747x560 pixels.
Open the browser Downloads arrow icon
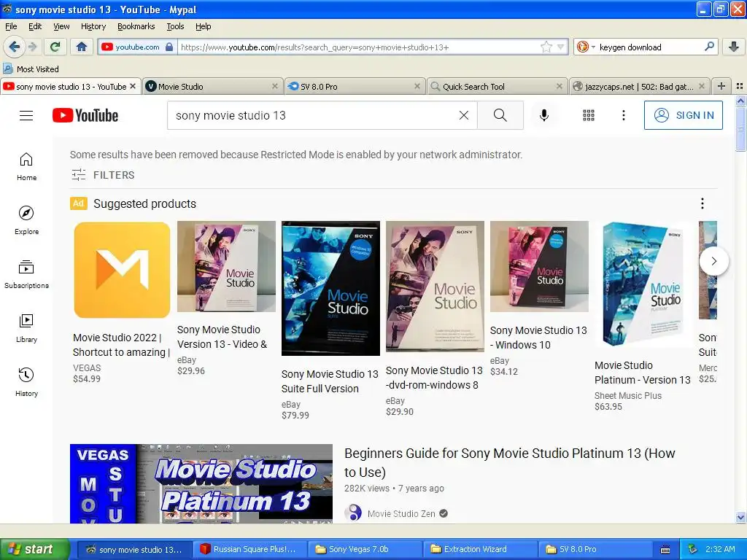[x=734, y=47]
